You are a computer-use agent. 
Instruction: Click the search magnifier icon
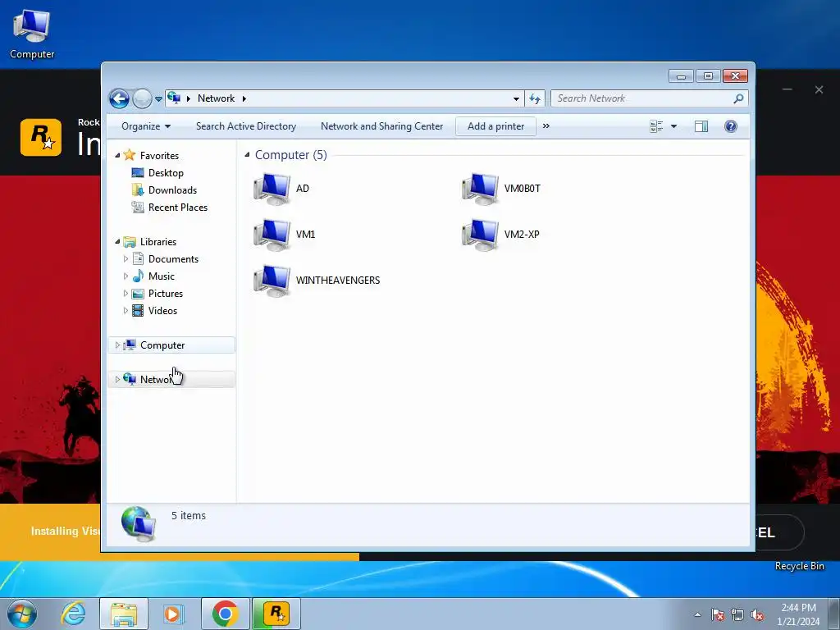coord(738,98)
